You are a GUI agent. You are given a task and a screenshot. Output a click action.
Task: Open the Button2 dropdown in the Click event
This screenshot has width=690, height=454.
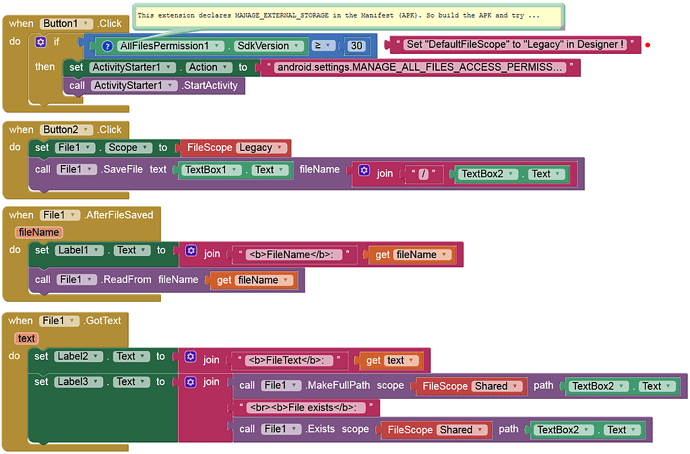(x=66, y=130)
